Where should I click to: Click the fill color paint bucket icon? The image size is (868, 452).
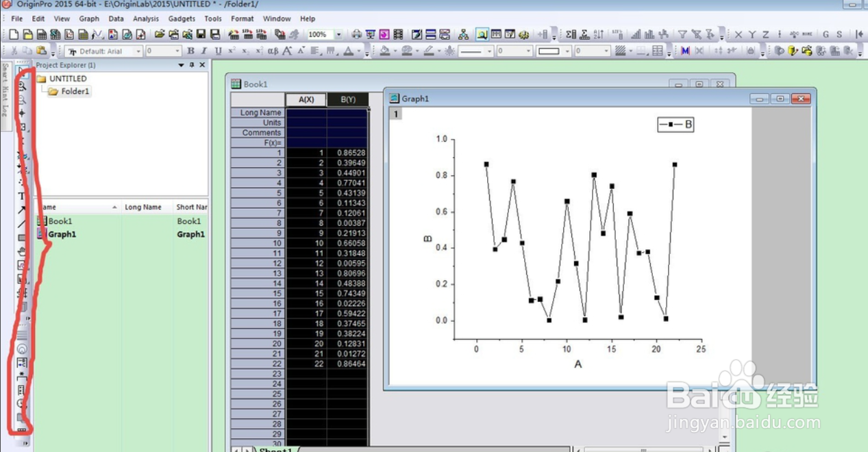tap(384, 51)
